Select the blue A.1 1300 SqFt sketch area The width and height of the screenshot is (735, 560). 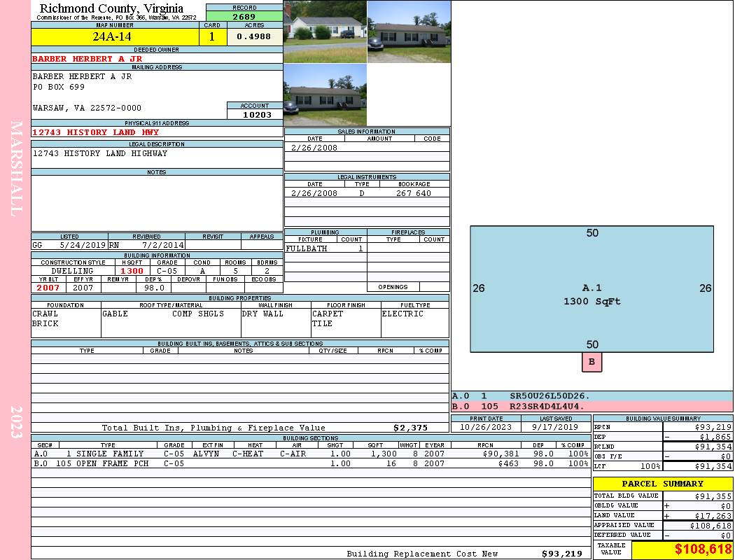click(591, 288)
